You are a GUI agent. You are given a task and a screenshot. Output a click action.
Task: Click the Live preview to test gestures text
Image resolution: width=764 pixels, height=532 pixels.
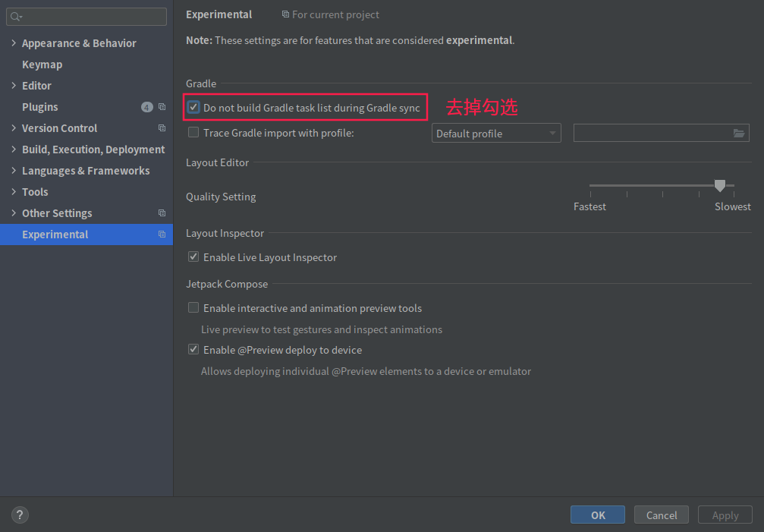pos(322,329)
